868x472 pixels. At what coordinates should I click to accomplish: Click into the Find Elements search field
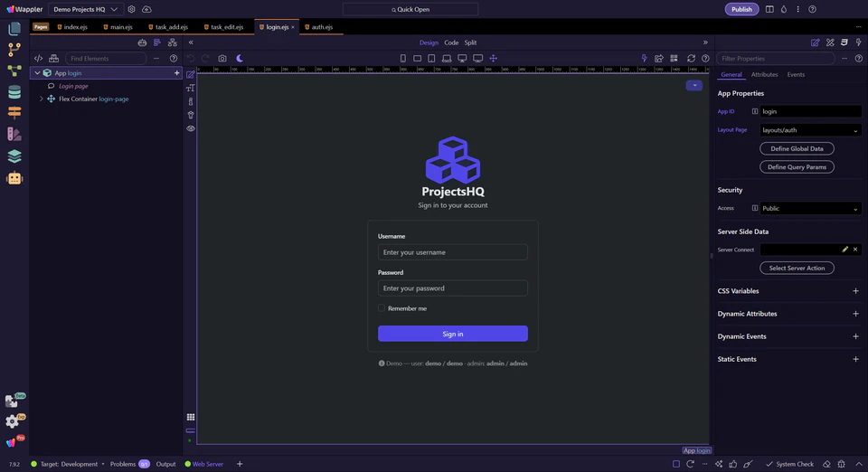[106, 59]
